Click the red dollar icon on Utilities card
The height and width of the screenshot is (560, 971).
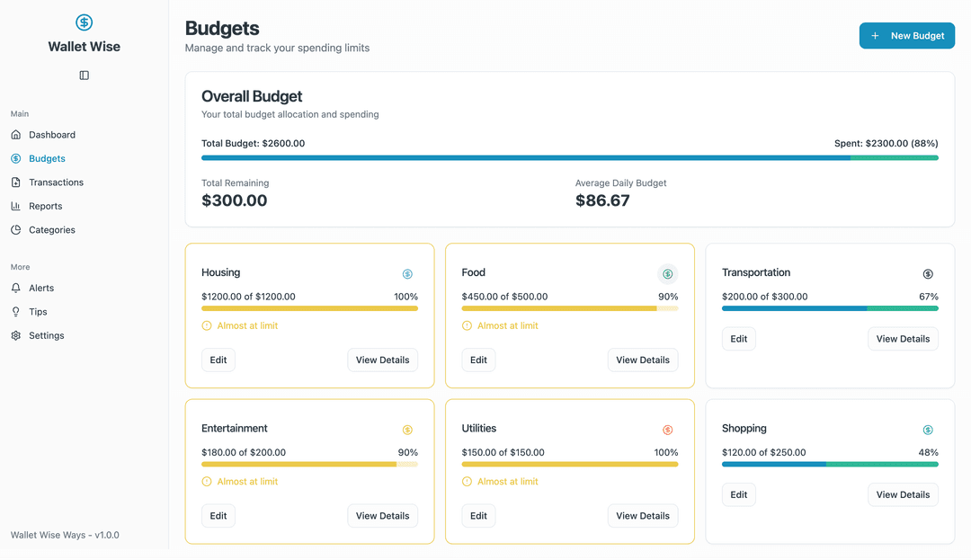(667, 430)
